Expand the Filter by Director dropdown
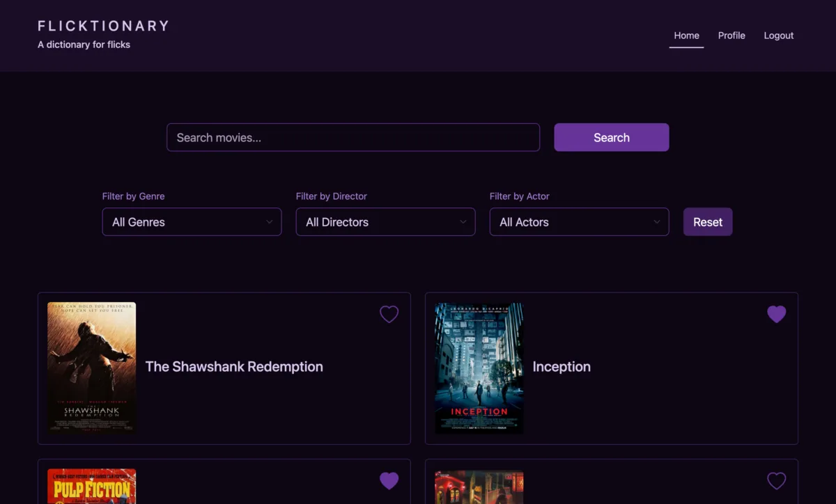The width and height of the screenshot is (836, 504). [x=385, y=221]
